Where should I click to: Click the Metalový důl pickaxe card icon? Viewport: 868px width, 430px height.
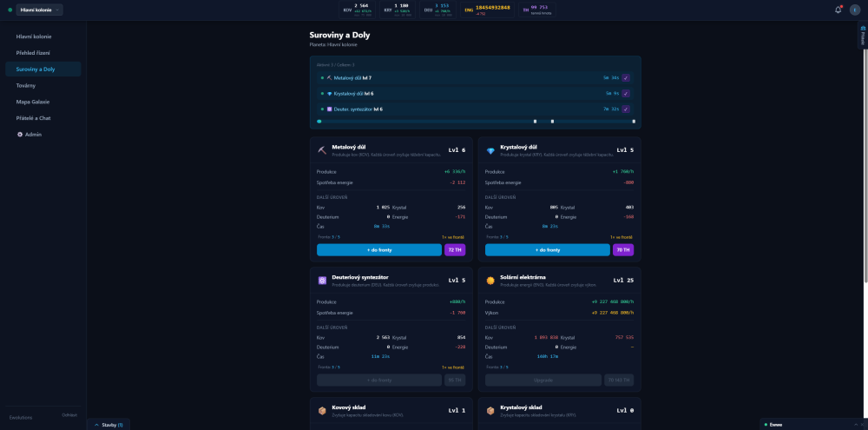point(322,150)
